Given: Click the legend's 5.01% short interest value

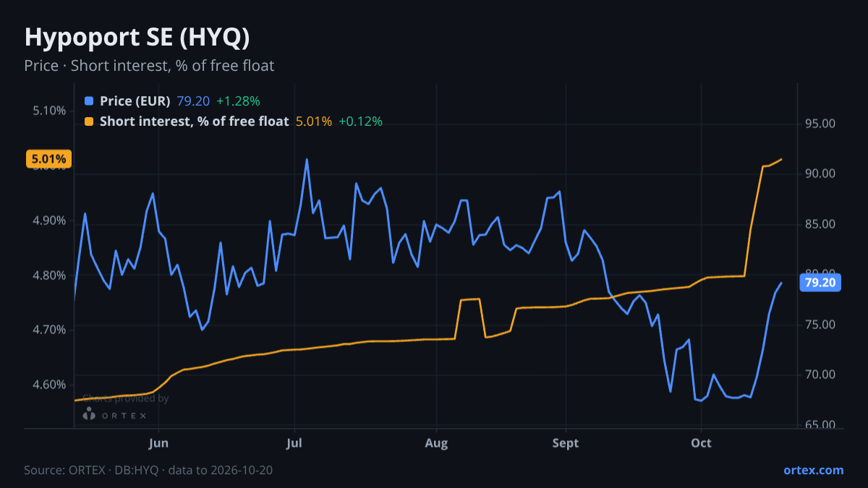Looking at the screenshot, I should 314,121.
